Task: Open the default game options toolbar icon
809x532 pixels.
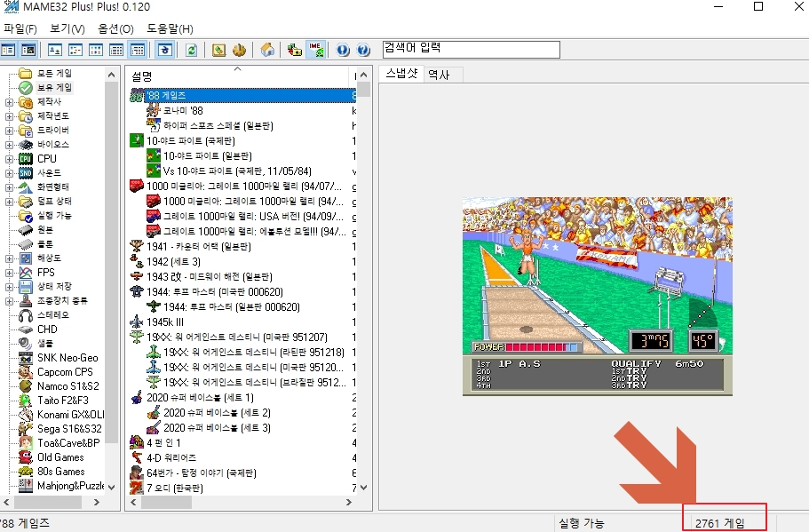Action: click(x=218, y=50)
